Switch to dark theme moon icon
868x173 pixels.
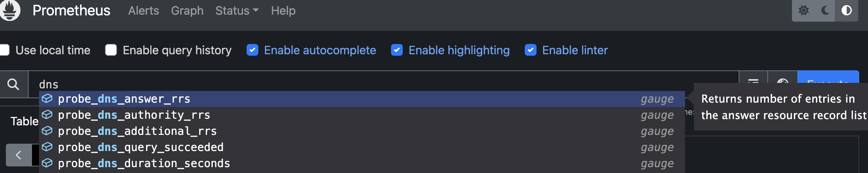(x=825, y=10)
